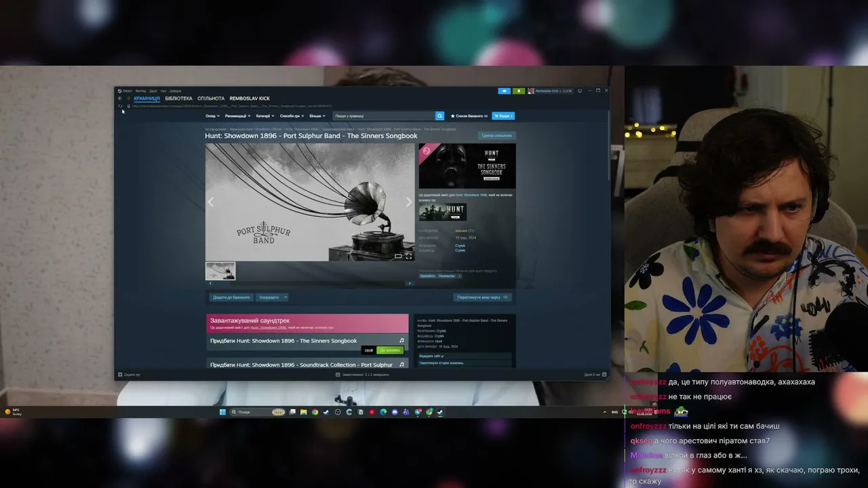Screen dimensions: 868x488
Task: Show next screenshot with right arrow
Action: (x=408, y=202)
